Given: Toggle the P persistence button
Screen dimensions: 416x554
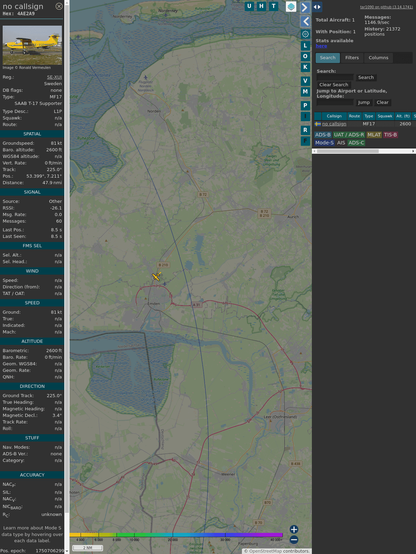Looking at the screenshot, I should (x=305, y=105).
